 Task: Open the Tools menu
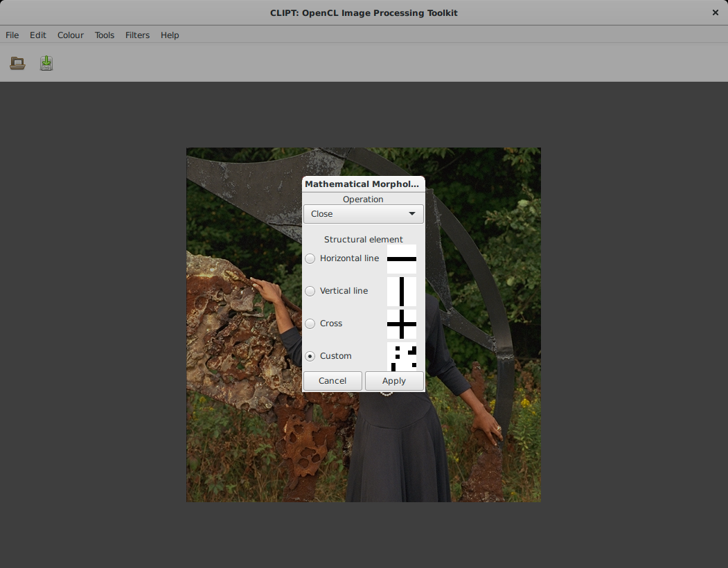click(x=105, y=35)
